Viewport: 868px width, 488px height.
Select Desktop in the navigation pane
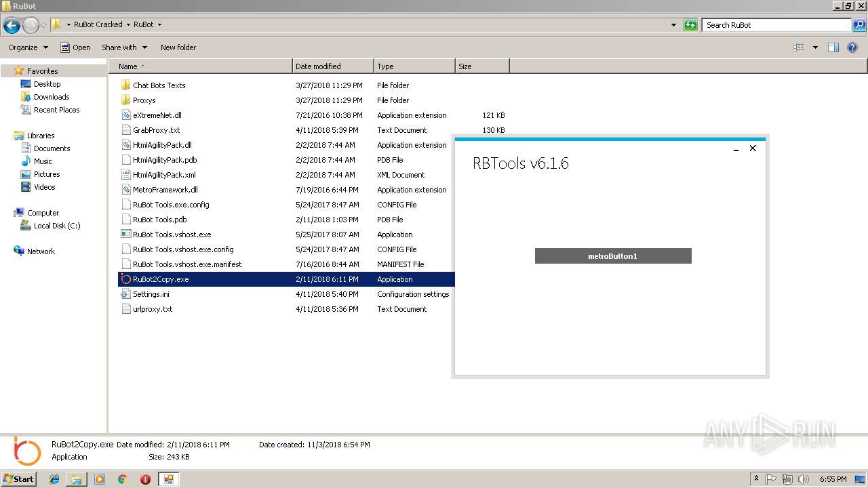pyautogui.click(x=47, y=84)
